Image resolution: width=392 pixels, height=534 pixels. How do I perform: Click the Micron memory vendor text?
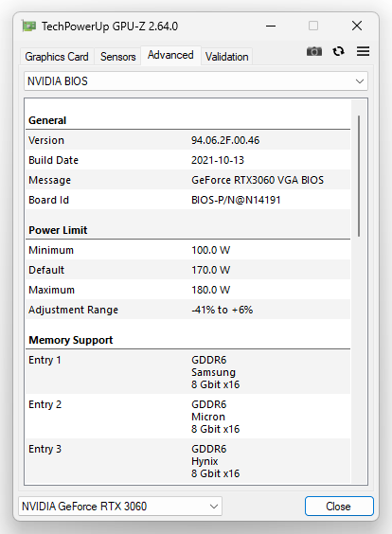point(208,417)
